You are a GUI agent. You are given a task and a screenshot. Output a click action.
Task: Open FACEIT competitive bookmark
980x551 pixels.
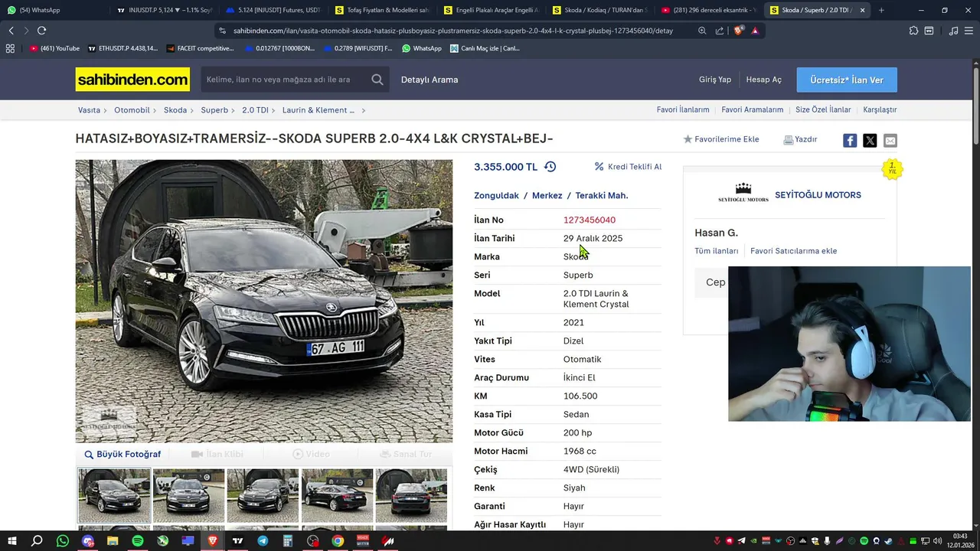(200, 48)
